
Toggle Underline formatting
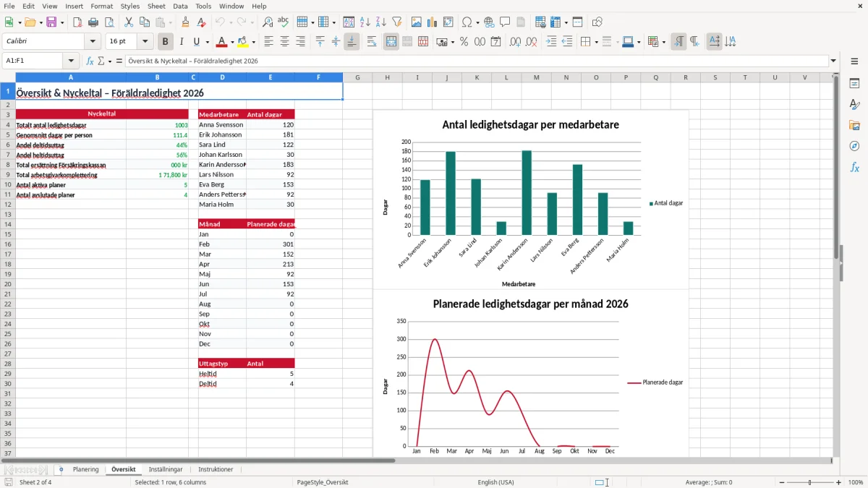pyautogui.click(x=196, y=42)
